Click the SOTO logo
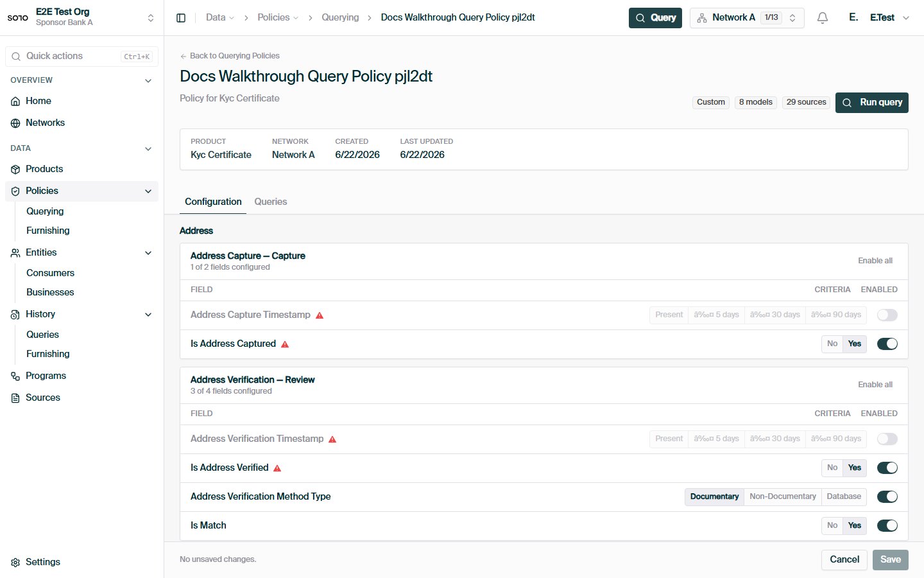924x578 pixels. tap(17, 17)
